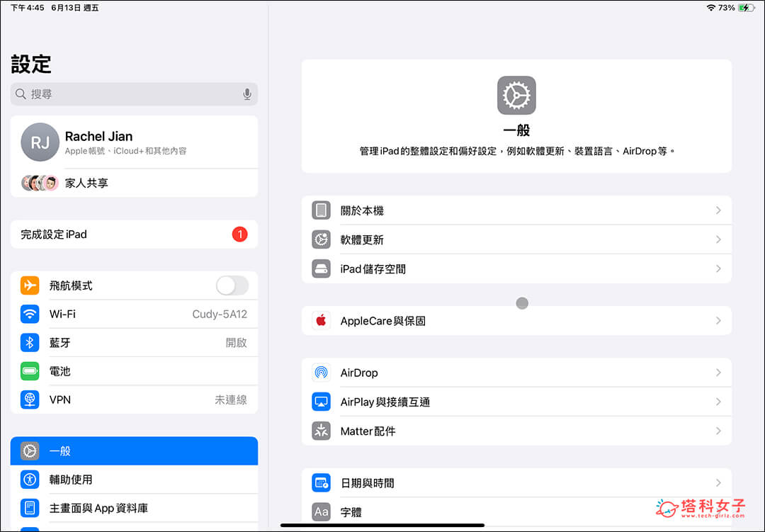
Task: Tap the Wi-Fi icon in sidebar
Action: (x=30, y=314)
